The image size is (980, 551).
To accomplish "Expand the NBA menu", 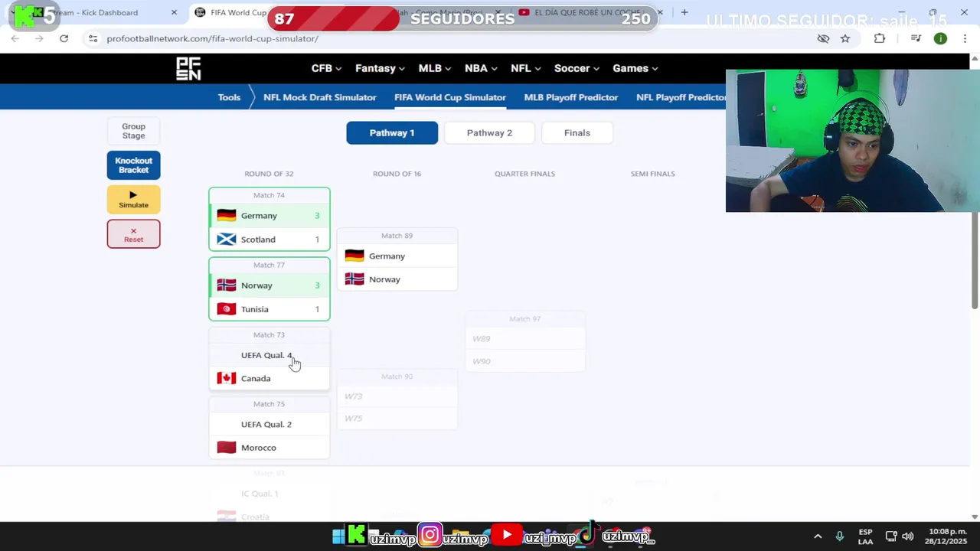I will click(481, 68).
